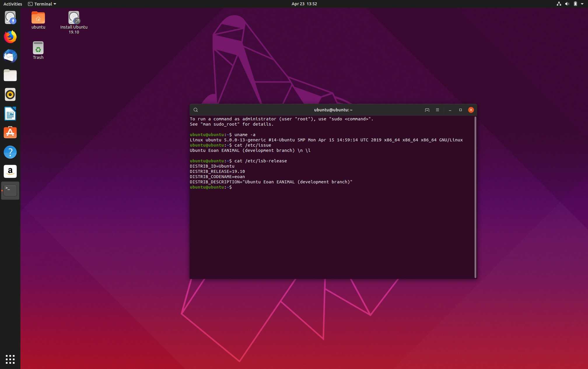Open Ubuntu Software center
The height and width of the screenshot is (369, 588).
(x=10, y=133)
